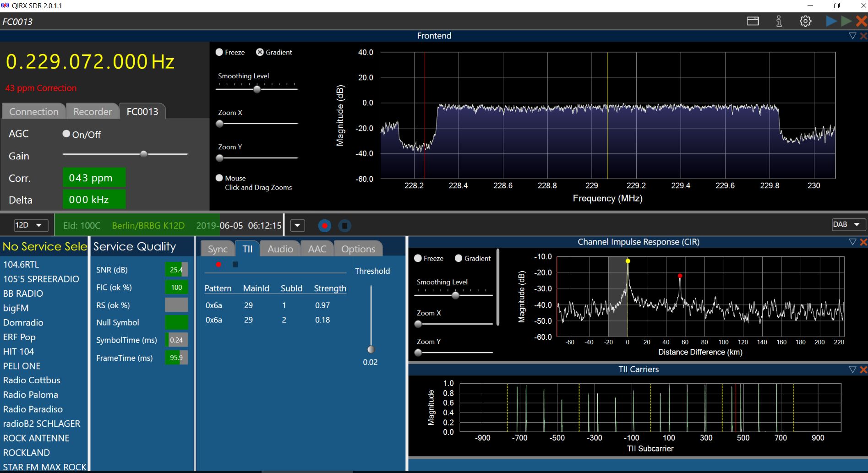Switch to the Audio tab
The image size is (868, 473).
coord(280,249)
